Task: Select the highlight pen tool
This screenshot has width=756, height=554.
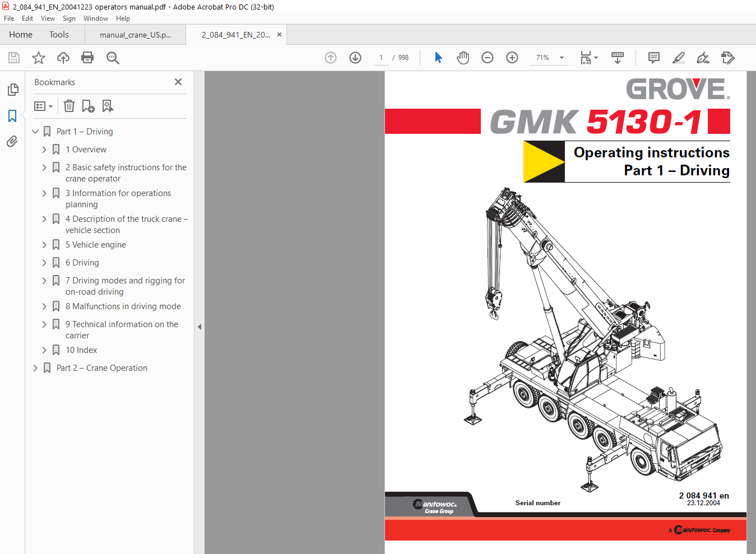Action: [x=678, y=58]
